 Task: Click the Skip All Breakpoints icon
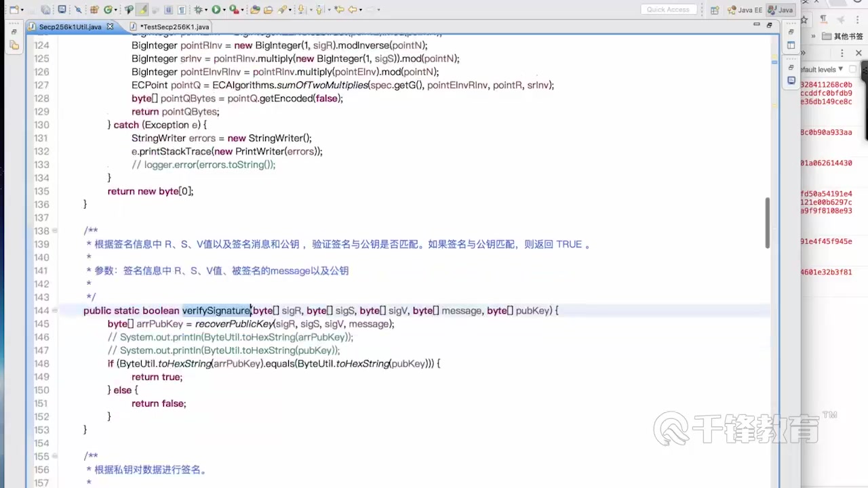(x=78, y=9)
